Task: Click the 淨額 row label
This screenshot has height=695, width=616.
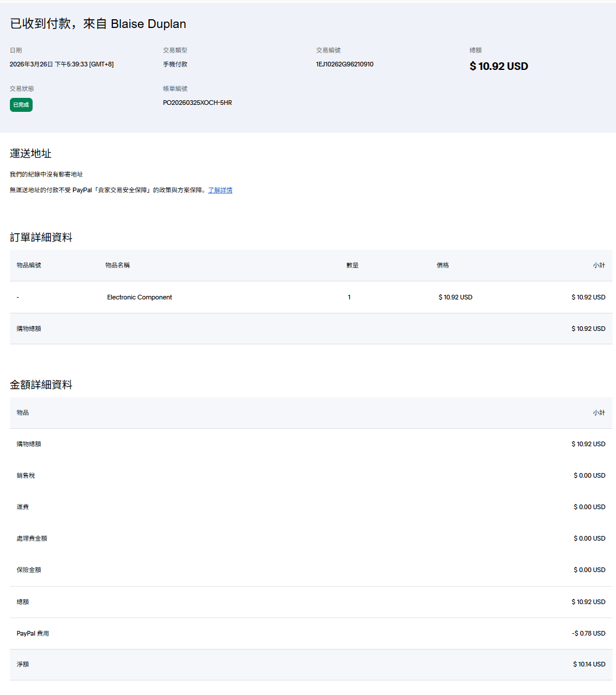Action: (23, 664)
